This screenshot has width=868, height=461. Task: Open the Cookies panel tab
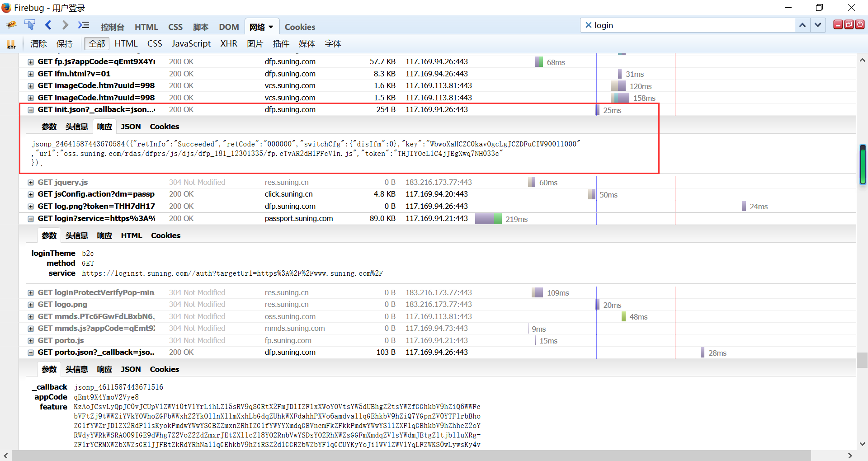point(300,27)
